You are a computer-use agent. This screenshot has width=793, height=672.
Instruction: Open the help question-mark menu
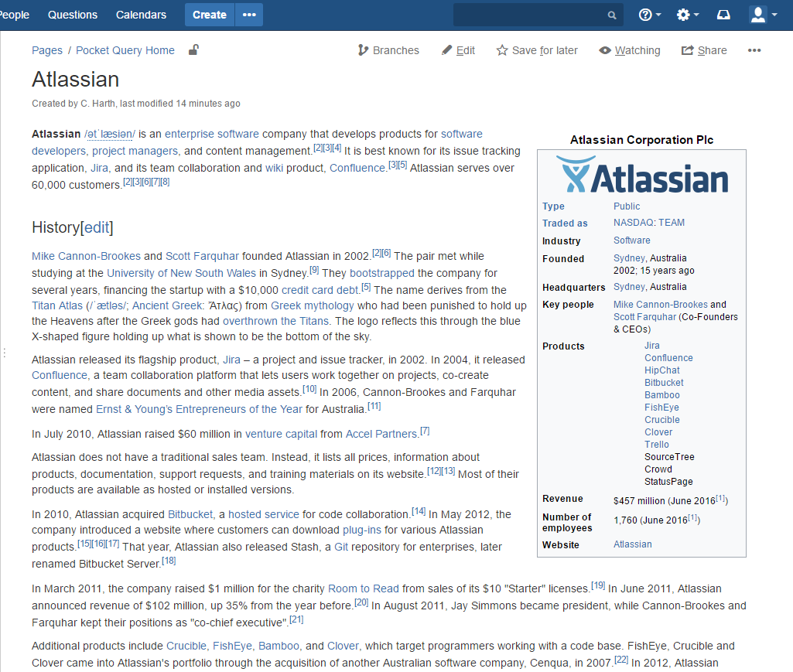click(x=649, y=15)
